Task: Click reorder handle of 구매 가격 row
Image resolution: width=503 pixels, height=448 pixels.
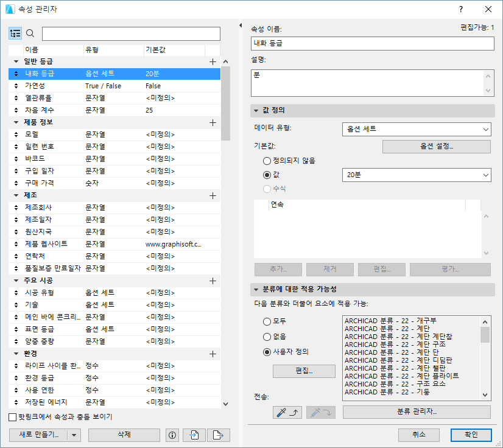Action: point(16,183)
